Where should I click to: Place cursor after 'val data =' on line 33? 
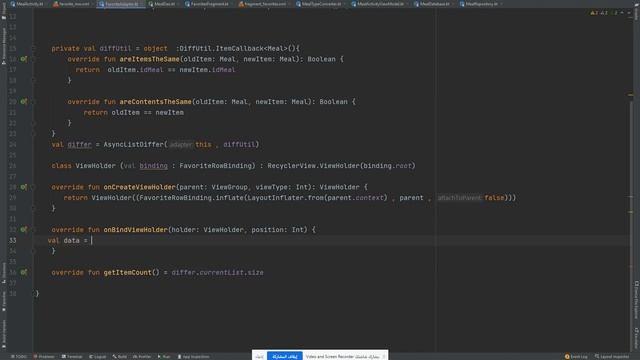(92, 240)
